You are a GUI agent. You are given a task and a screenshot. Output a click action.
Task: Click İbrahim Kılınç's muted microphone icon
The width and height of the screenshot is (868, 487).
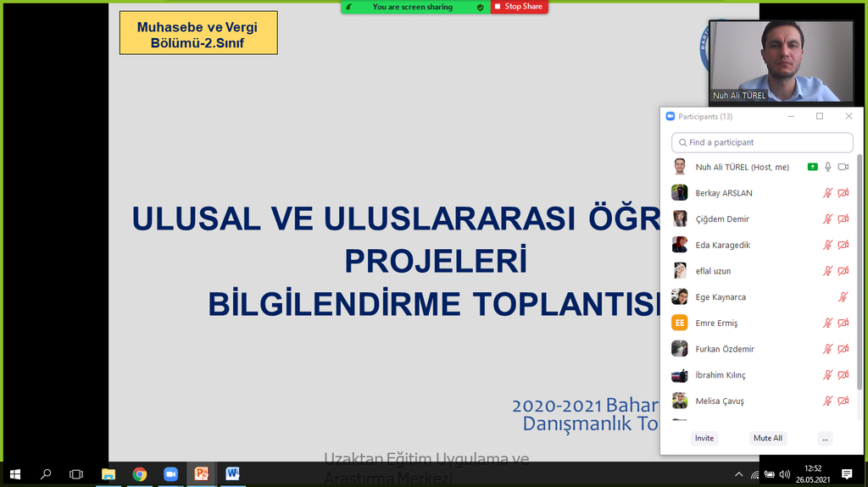827,374
